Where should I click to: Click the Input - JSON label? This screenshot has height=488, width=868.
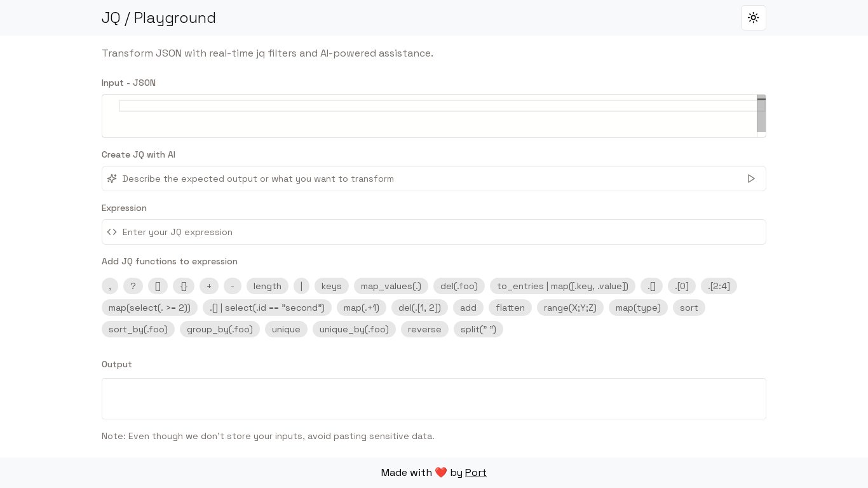tap(128, 83)
